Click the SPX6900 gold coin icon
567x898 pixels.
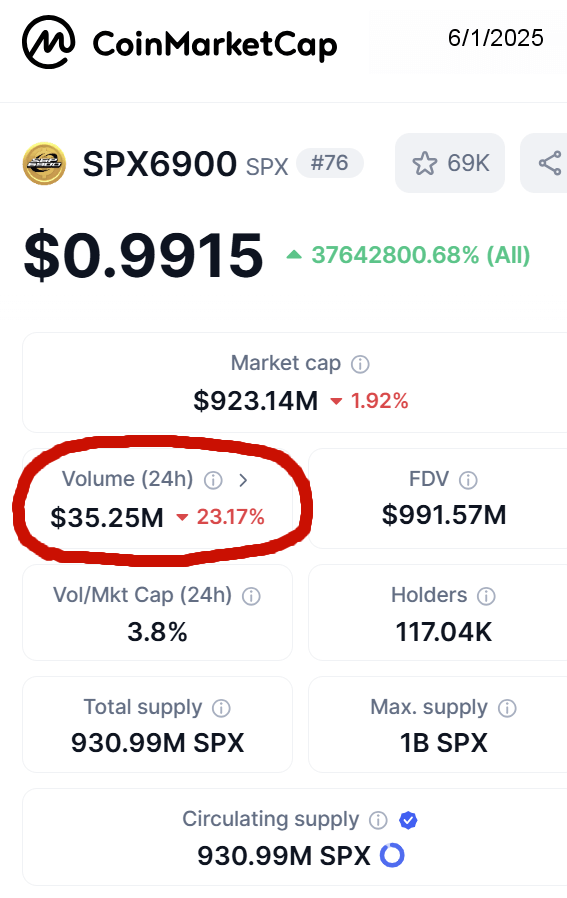click(44, 164)
